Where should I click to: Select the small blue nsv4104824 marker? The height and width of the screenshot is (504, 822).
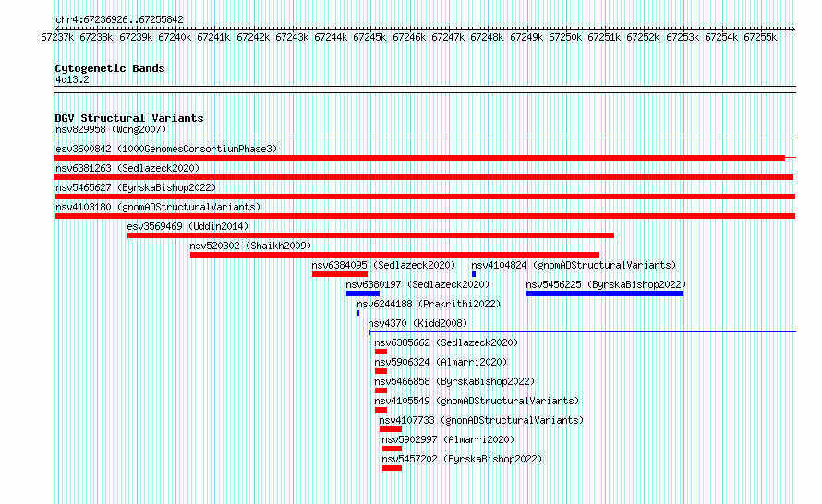point(474,274)
